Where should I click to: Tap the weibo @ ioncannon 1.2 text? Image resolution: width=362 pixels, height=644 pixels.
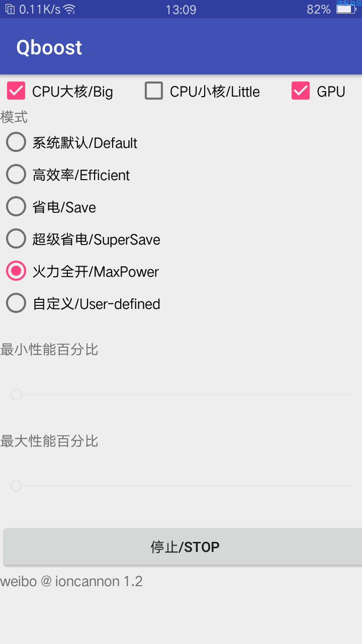(71, 582)
